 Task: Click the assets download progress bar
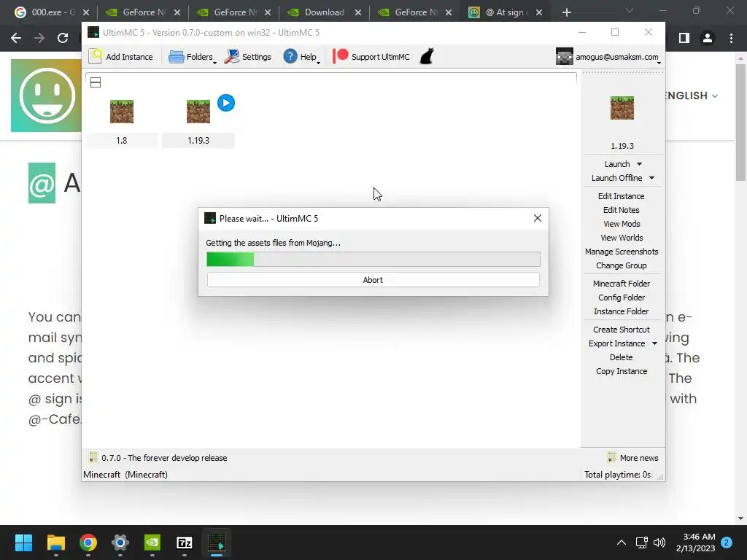pos(373,260)
